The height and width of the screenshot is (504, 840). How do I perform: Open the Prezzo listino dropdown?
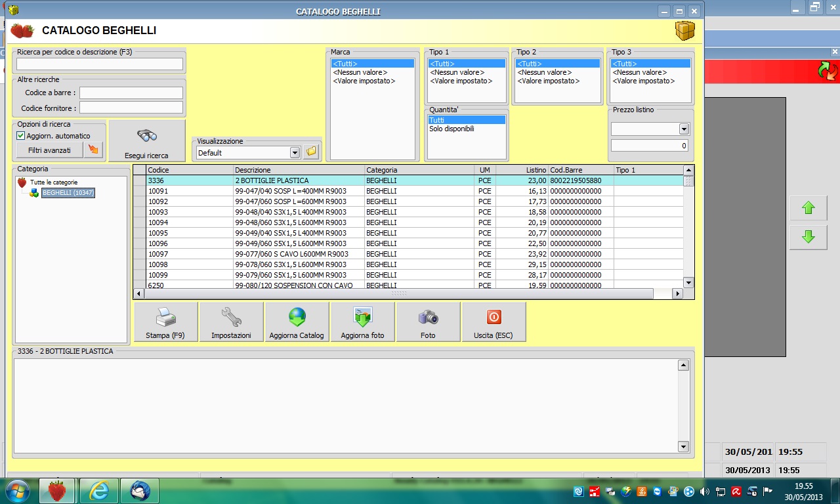pyautogui.click(x=684, y=129)
